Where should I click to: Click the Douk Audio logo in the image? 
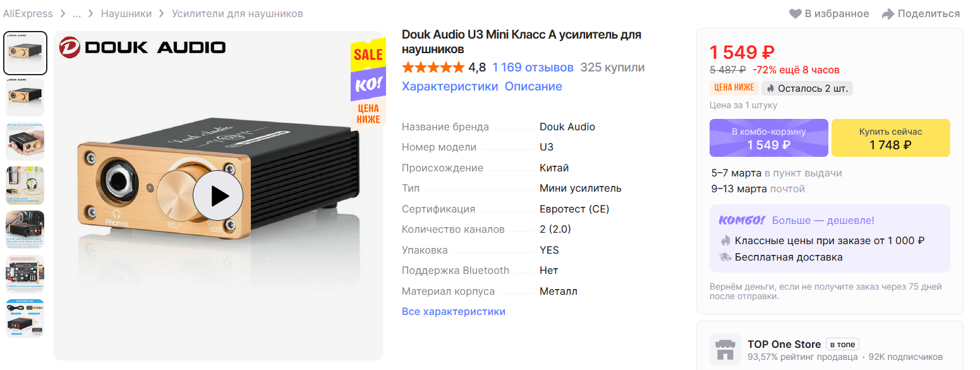click(x=142, y=47)
